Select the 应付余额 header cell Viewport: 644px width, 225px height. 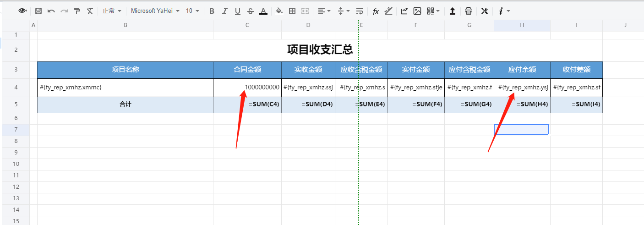pyautogui.click(x=522, y=70)
